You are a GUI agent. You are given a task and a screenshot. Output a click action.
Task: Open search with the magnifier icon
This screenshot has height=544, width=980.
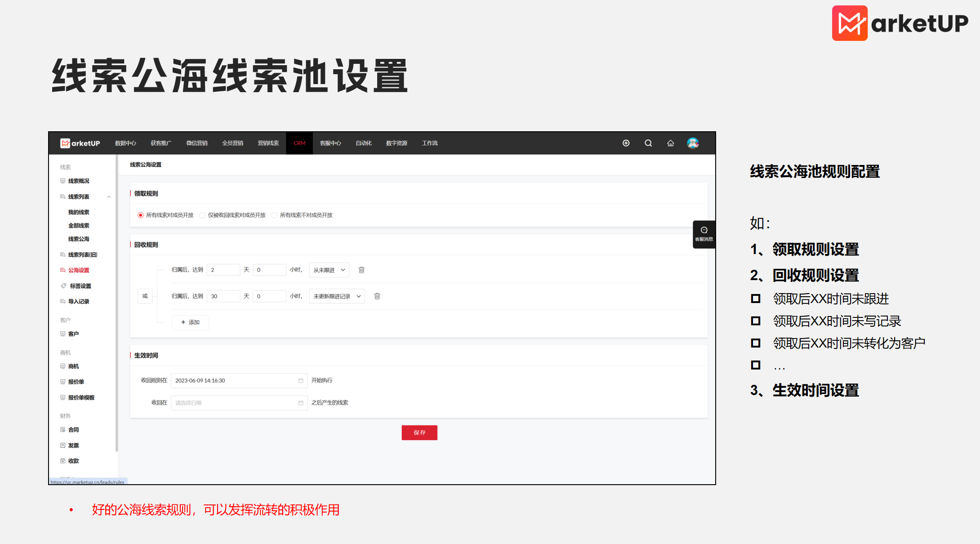[x=648, y=143]
